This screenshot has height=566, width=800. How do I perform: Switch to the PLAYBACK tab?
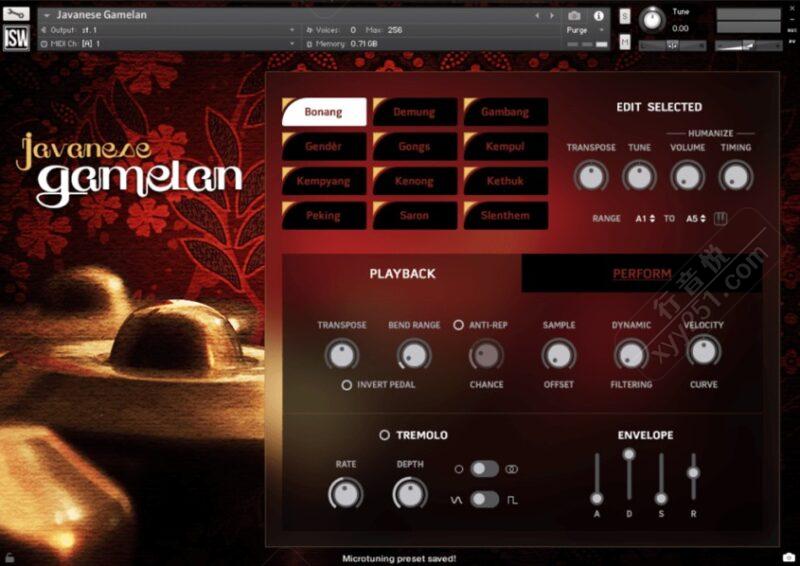tap(402, 274)
